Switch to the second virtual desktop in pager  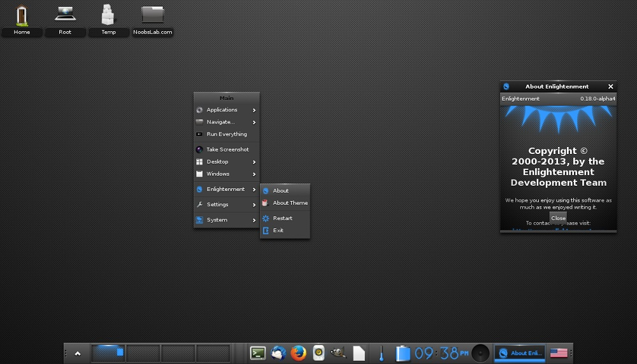143,353
